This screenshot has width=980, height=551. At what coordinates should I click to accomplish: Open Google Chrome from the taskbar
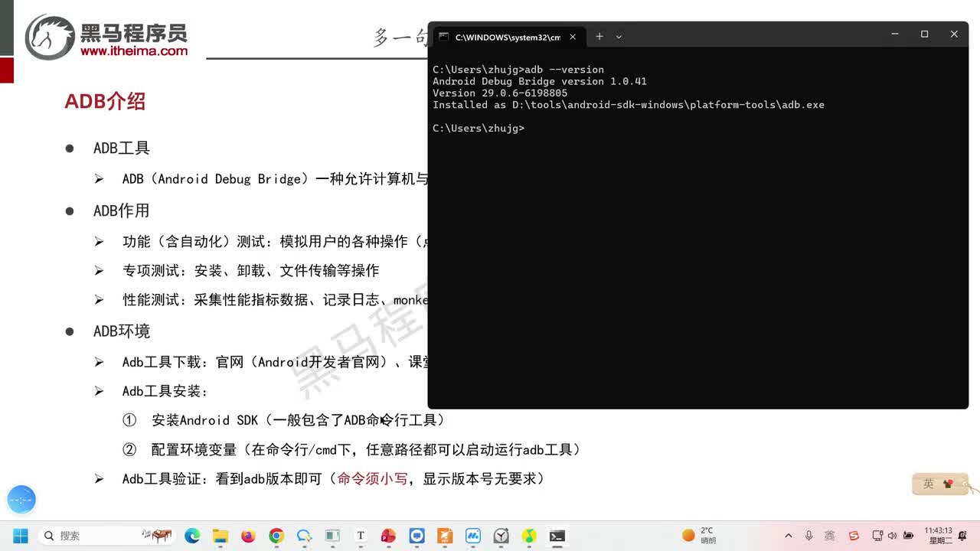click(276, 536)
